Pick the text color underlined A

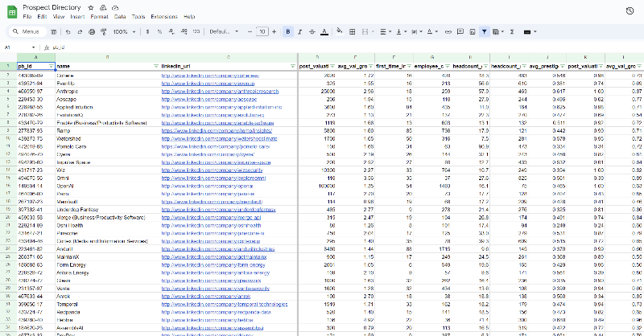click(324, 31)
